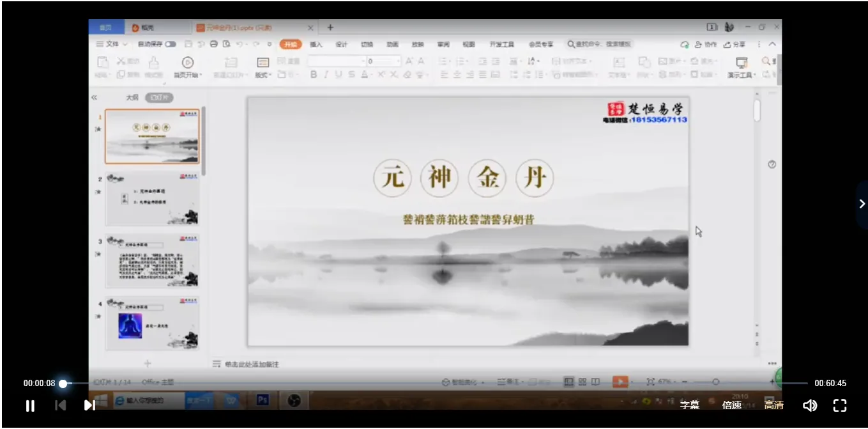Switch to the 切换 ribbon tab
The height and width of the screenshot is (429, 868).
367,44
